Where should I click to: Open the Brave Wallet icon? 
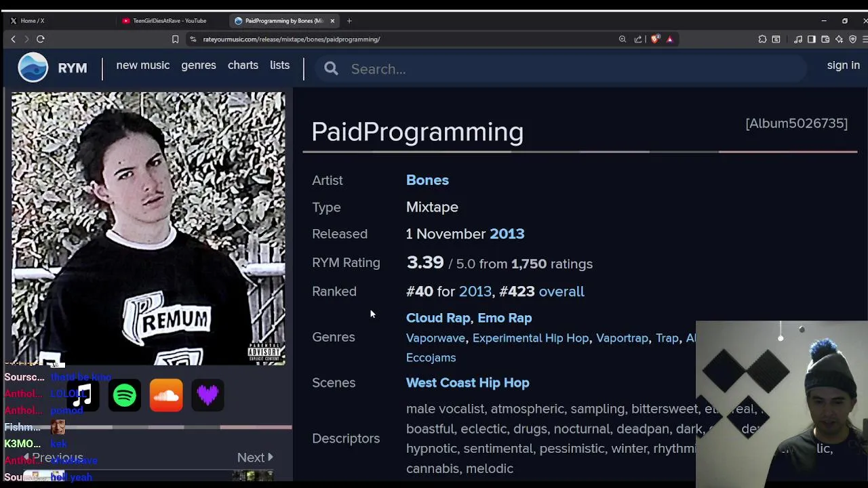825,39
